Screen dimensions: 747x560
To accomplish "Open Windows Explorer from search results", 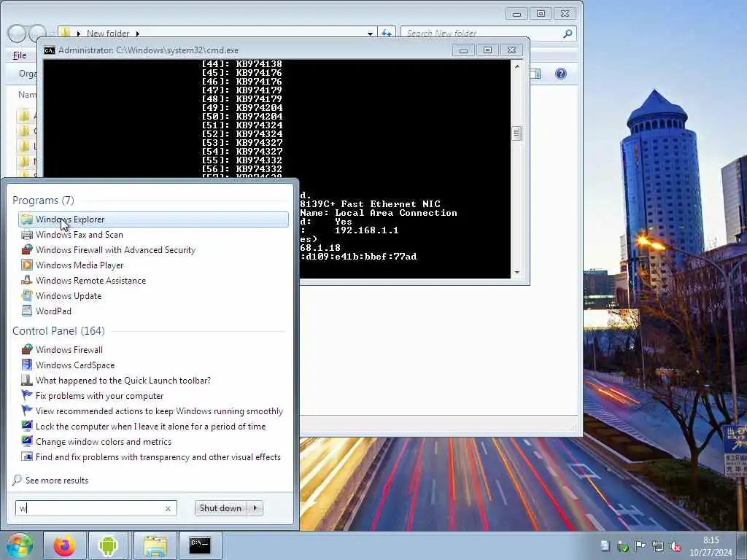I will [153, 219].
